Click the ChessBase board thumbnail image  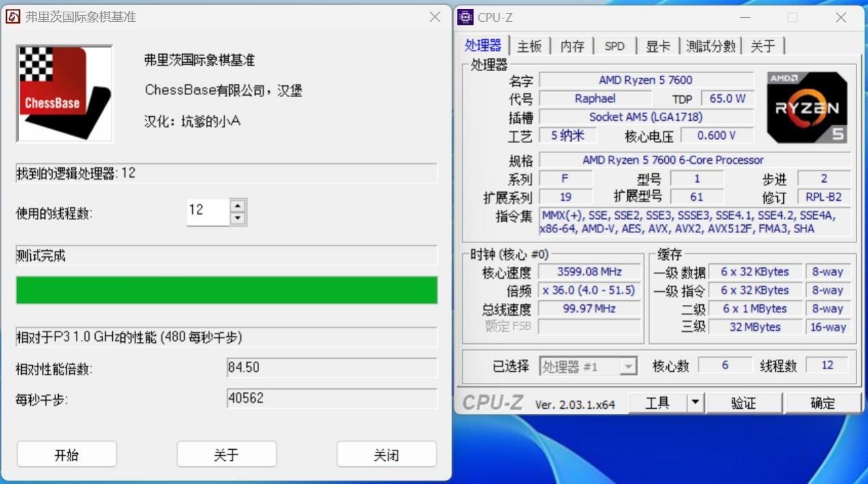[x=64, y=93]
